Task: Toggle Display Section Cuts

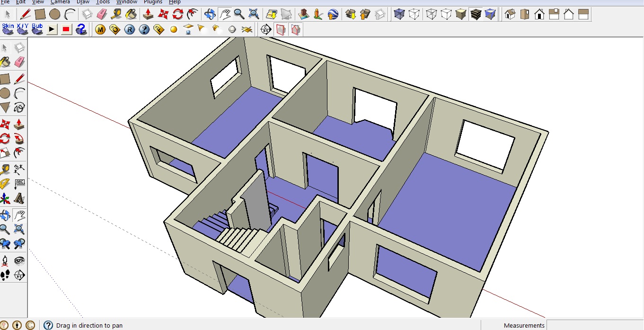Action: [x=295, y=30]
